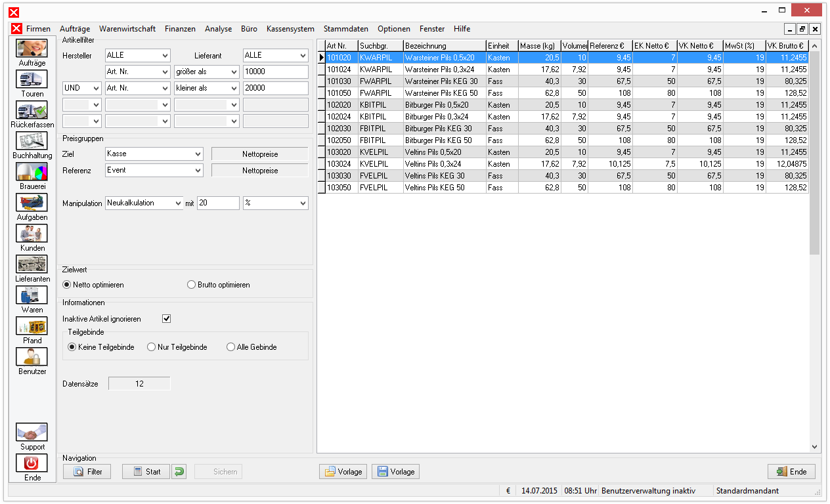The image size is (830, 504).
Task: Open the Warenwirtschaft menu
Action: pyautogui.click(x=127, y=29)
